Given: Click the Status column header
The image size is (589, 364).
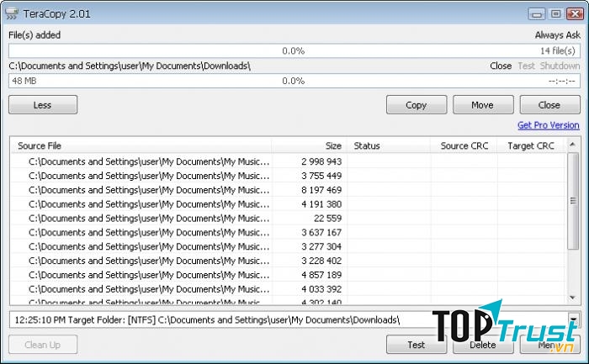Looking at the screenshot, I should 389,145.
